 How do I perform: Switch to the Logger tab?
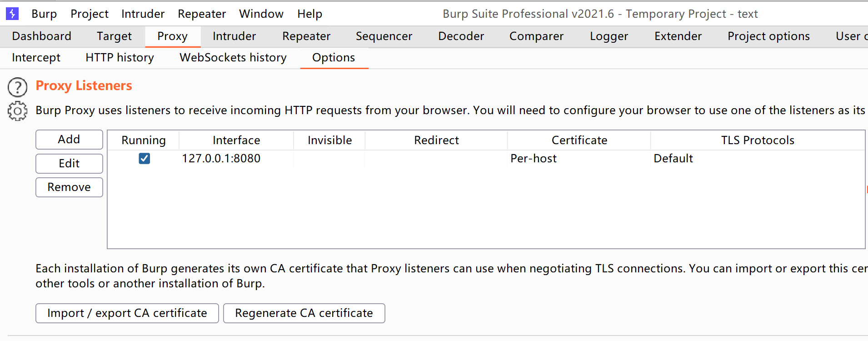(x=609, y=36)
